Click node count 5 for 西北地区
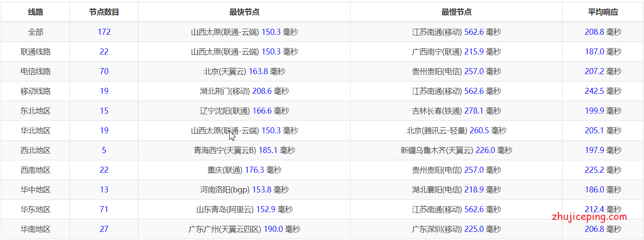This screenshot has height=240, width=644. click(x=104, y=150)
